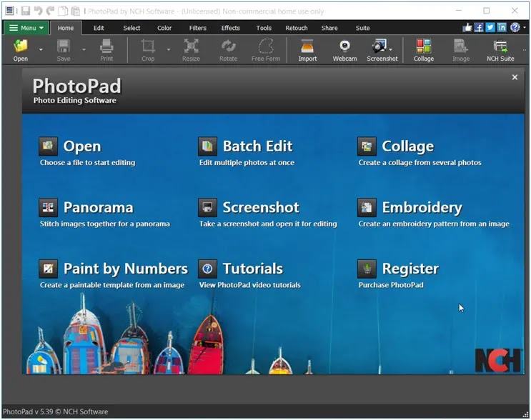Expand the Menu dropdown button
The image size is (531, 420).
(x=26, y=28)
